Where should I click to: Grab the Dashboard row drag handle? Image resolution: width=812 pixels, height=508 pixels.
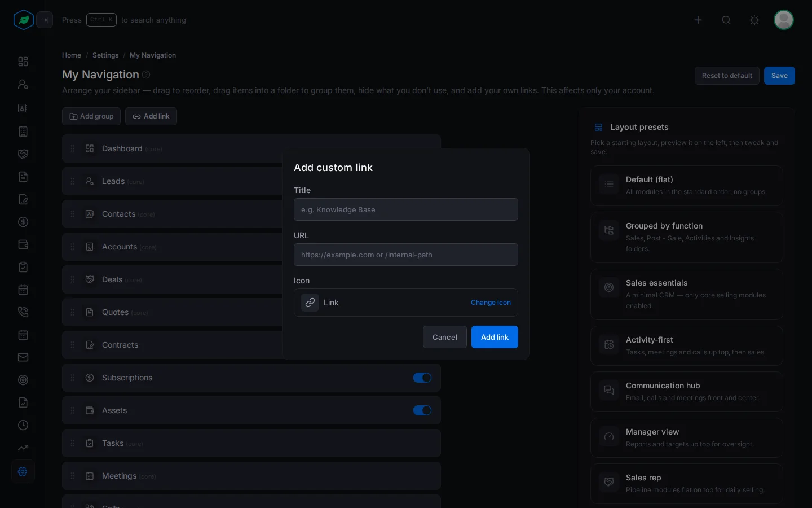point(73,148)
